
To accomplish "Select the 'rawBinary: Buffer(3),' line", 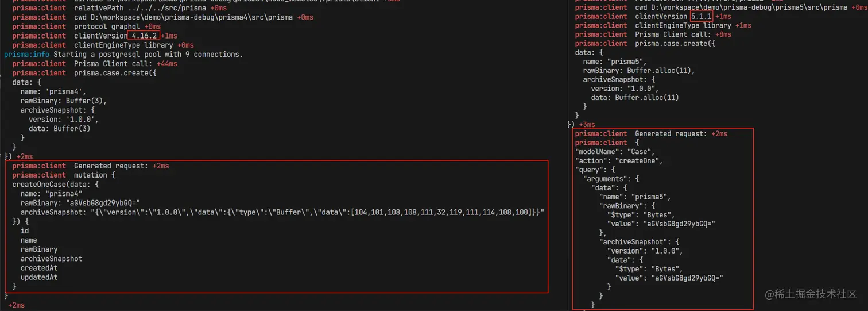I will click(x=64, y=101).
